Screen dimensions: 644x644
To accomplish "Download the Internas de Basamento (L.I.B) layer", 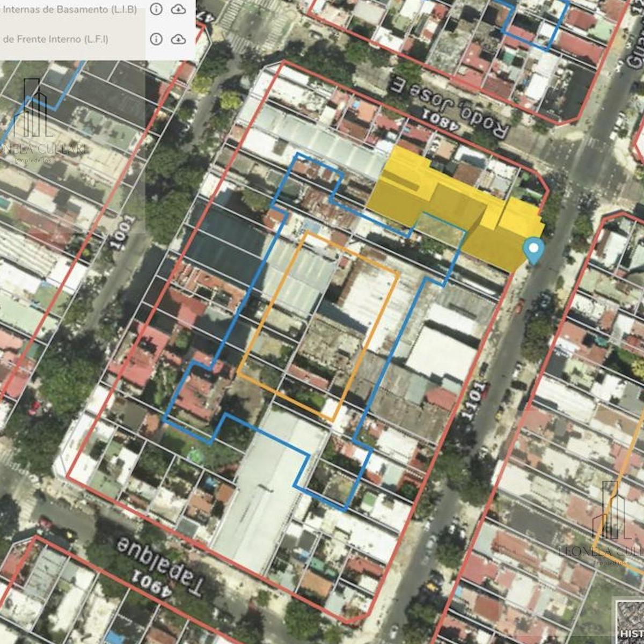I will pos(178,9).
